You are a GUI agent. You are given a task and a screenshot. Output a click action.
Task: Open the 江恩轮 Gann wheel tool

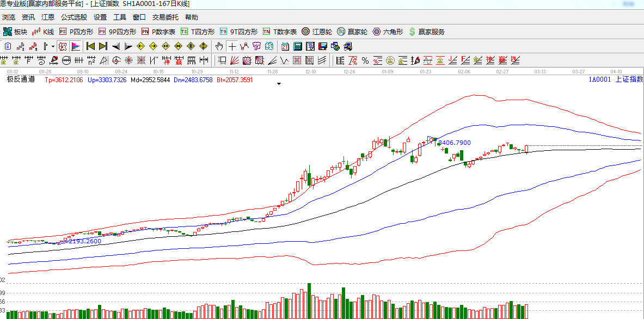pyautogui.click(x=317, y=32)
